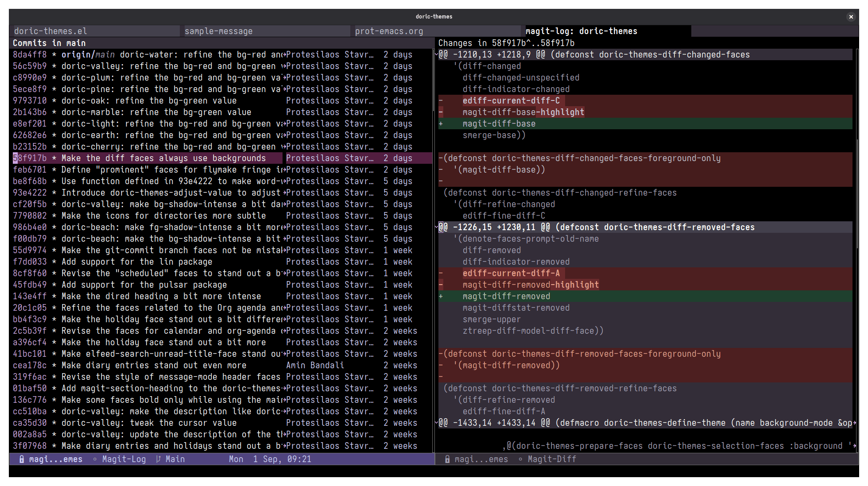Select the magit-log: doric-themes tab
Viewport: 868px width, 486px height.
click(x=608, y=31)
